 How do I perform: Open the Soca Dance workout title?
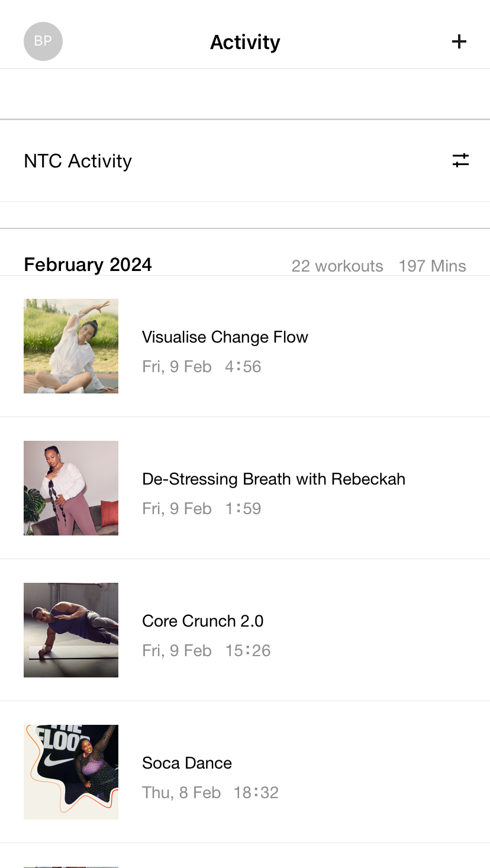(187, 763)
